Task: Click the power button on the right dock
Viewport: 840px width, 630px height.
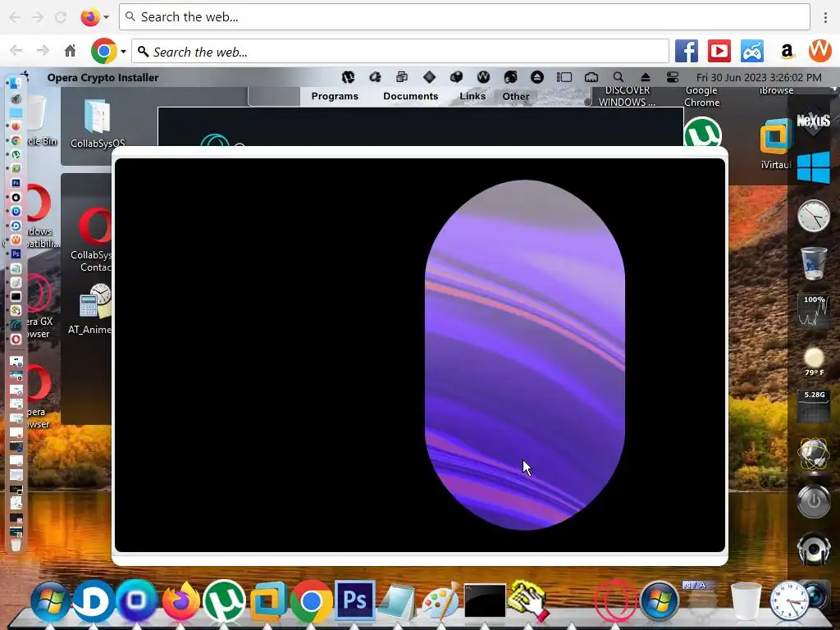Action: tap(813, 501)
